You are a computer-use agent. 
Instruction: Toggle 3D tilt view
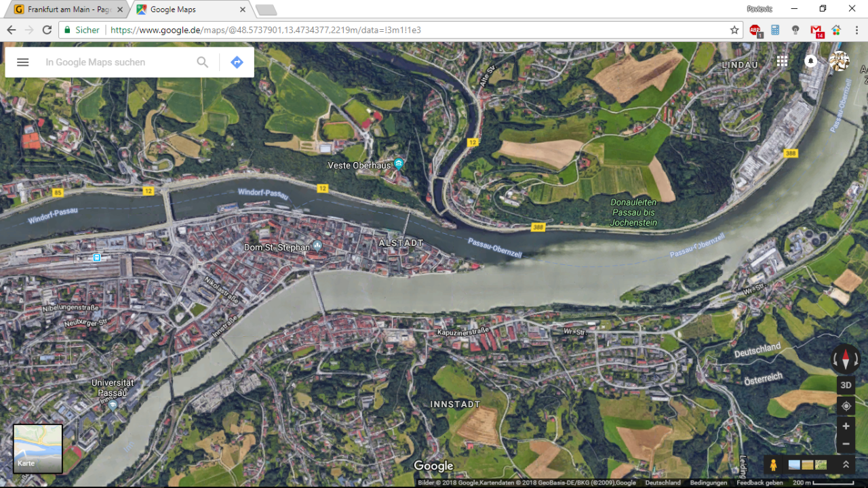click(846, 385)
